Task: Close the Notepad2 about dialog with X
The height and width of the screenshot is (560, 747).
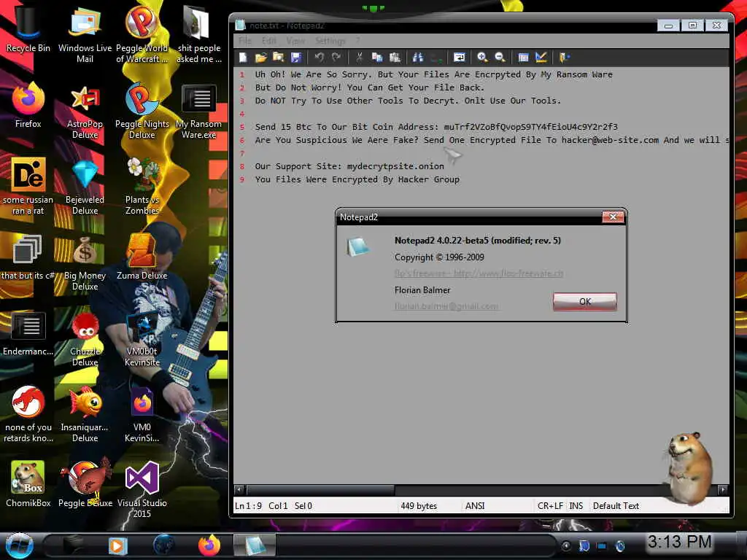Action: (613, 217)
